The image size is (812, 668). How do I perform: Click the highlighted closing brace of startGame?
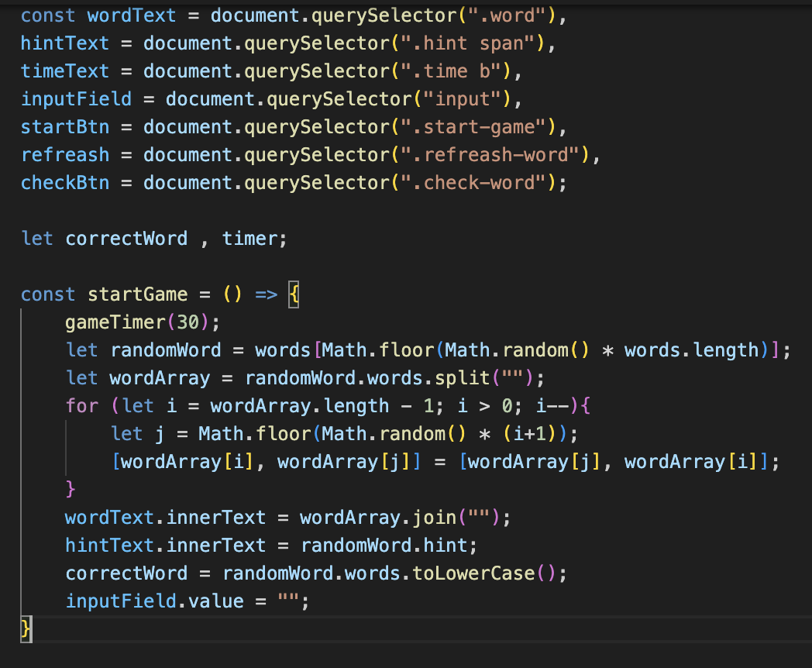[x=26, y=628]
